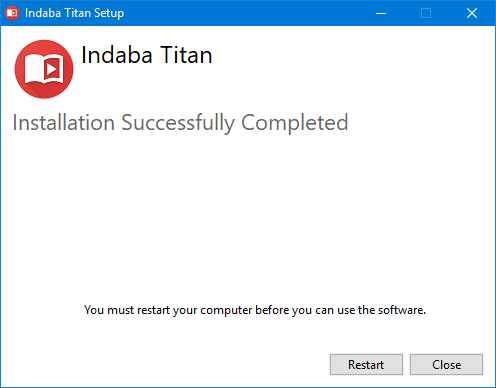Click the word 'computer' in the restart notice
The width and height of the screenshot is (496, 388).
[x=226, y=310]
